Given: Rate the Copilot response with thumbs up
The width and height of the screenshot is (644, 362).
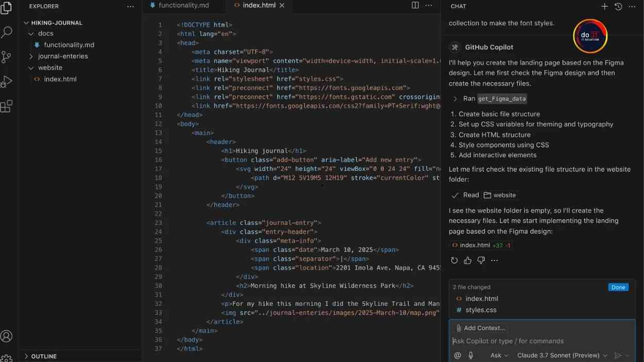Looking at the screenshot, I should click(467, 260).
